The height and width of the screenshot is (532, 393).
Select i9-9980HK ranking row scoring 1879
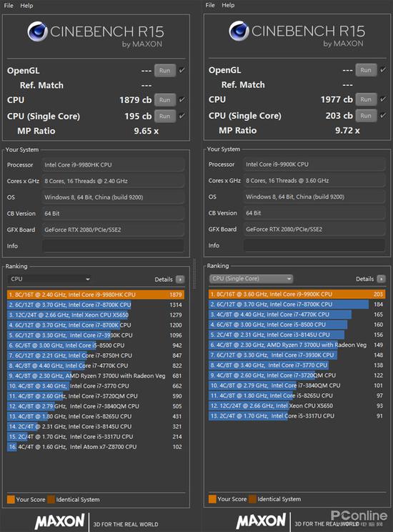96,295
